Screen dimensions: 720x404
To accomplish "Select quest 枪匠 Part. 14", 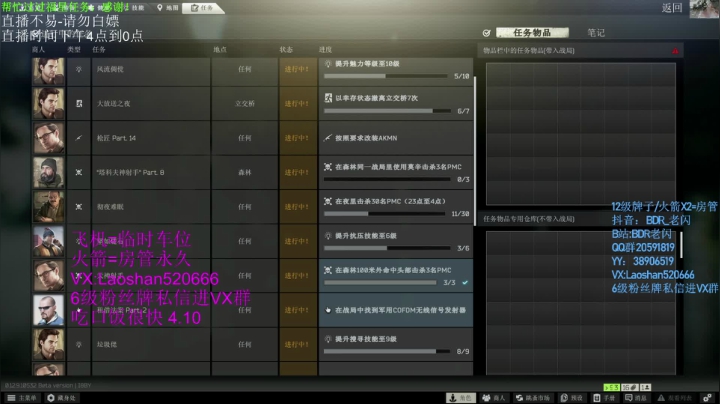I will click(x=116, y=138).
